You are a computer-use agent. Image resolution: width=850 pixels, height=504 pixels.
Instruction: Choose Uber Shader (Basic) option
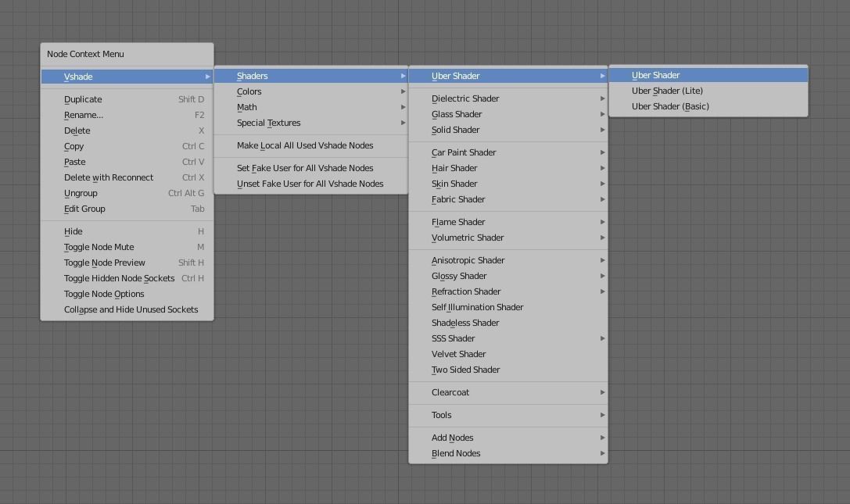tap(670, 106)
